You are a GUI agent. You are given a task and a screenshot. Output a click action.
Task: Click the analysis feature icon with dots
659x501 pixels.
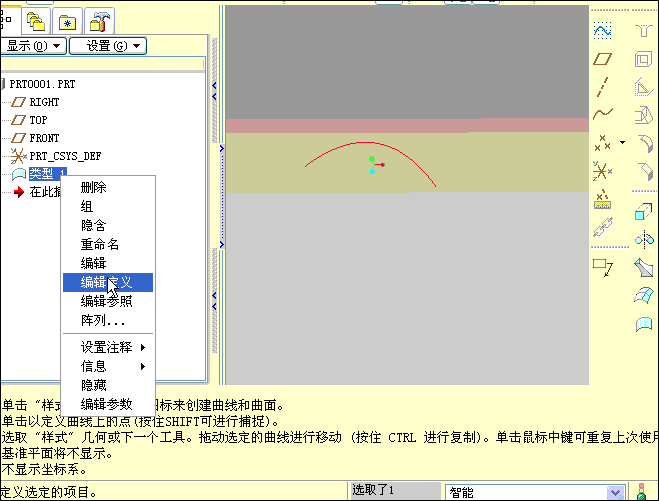602,199
